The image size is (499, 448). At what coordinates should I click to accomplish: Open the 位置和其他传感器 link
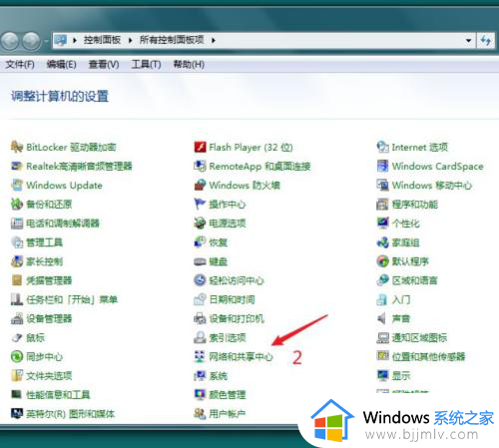[428, 357]
